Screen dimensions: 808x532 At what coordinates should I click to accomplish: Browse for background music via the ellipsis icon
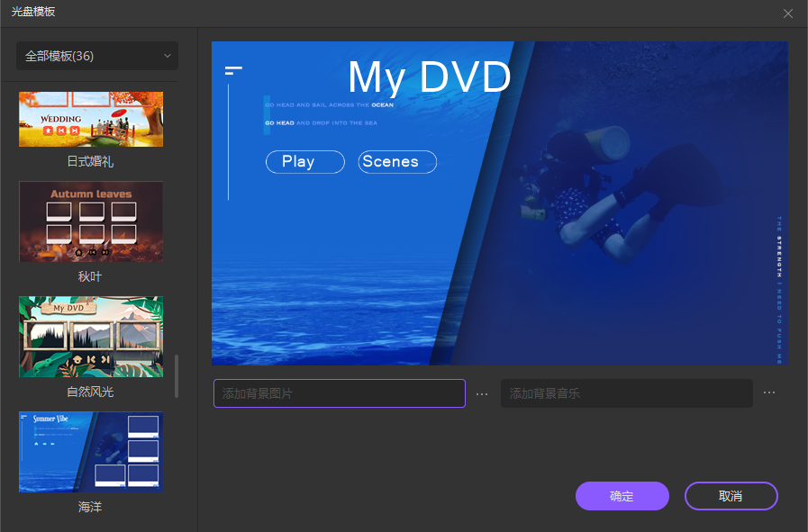768,393
